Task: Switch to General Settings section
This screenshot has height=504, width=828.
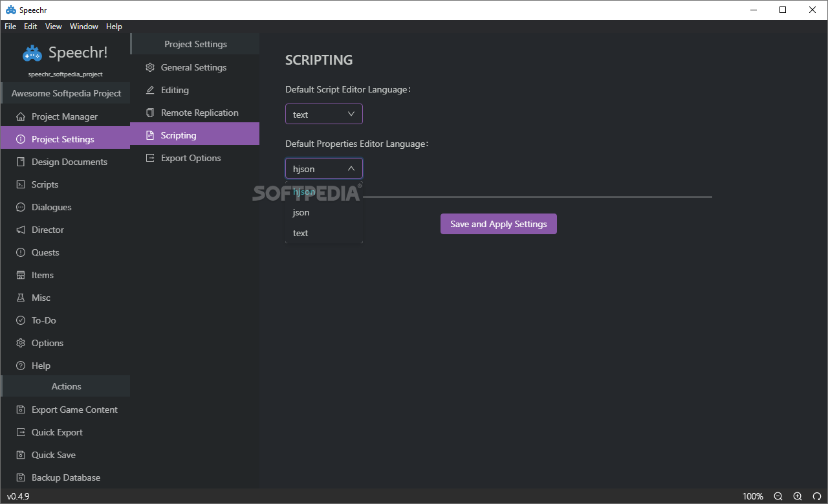Action: pos(195,67)
